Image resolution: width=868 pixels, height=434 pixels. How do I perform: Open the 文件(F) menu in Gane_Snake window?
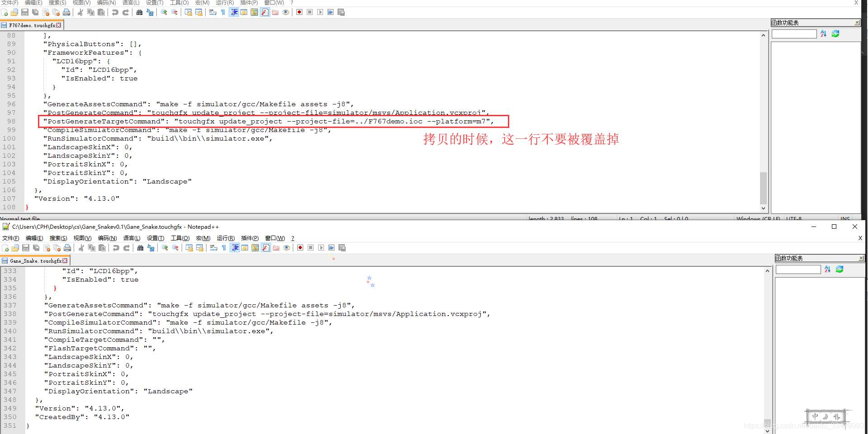click(11, 238)
